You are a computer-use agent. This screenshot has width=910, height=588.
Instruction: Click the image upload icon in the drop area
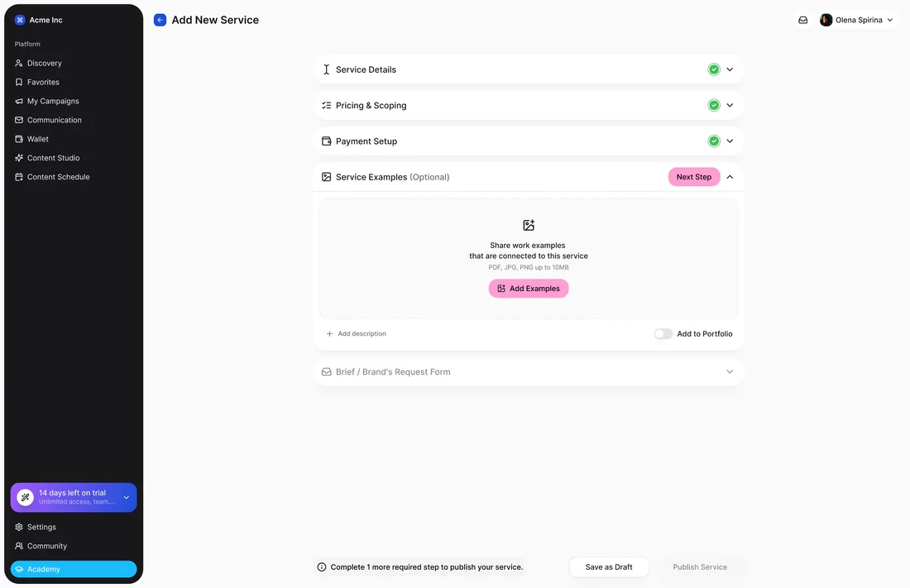(528, 225)
